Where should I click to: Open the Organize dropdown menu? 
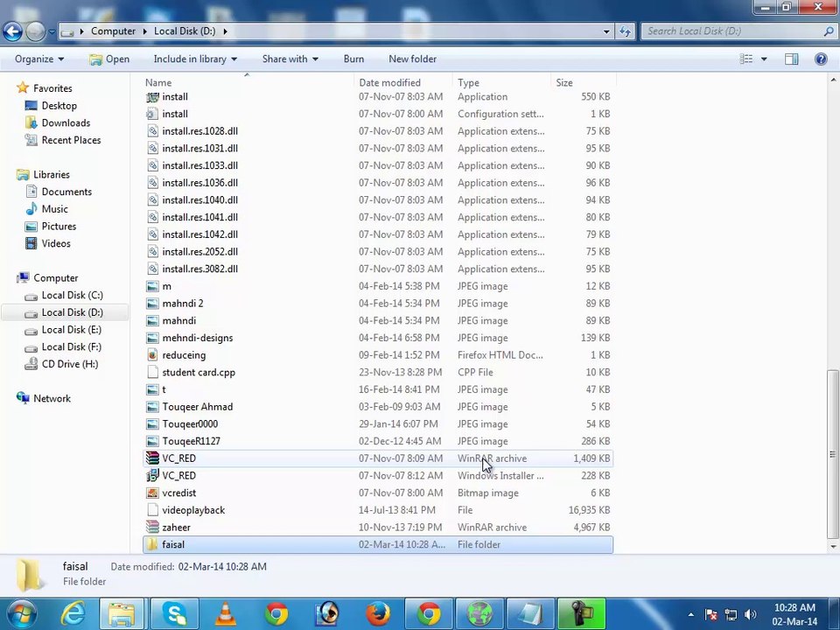tap(39, 59)
